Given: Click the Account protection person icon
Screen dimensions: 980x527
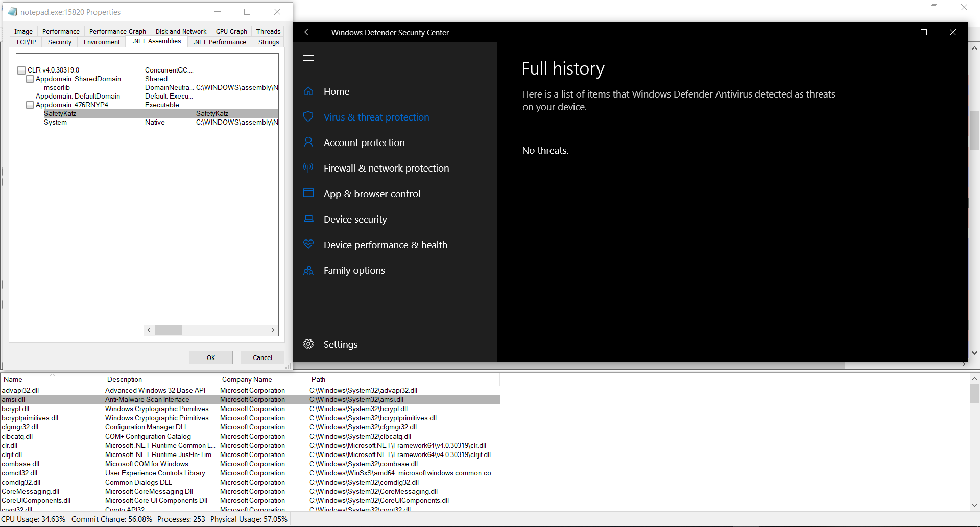Looking at the screenshot, I should [x=308, y=142].
